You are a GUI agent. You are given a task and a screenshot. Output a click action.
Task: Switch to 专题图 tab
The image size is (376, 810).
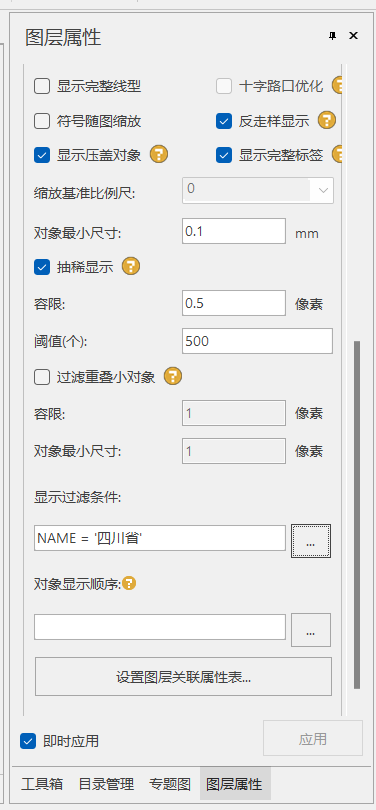pyautogui.click(x=170, y=784)
